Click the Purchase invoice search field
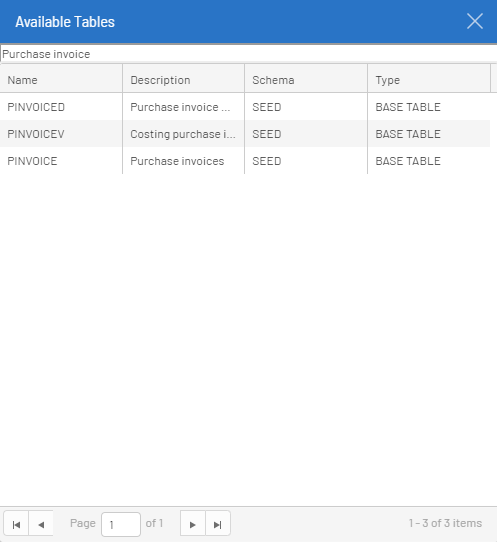 coord(249,54)
